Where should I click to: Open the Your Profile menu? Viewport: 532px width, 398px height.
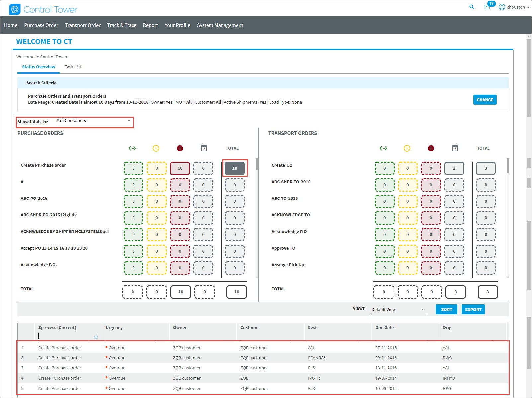(x=177, y=25)
